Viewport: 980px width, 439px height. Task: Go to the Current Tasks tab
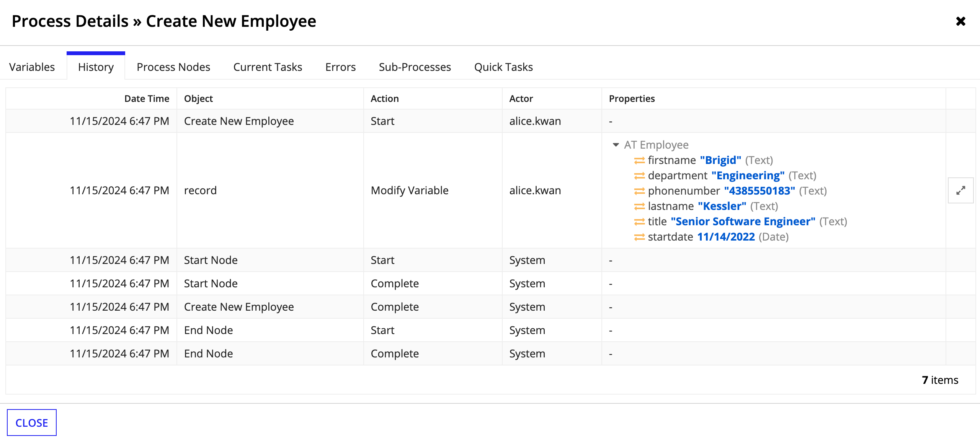click(x=268, y=67)
